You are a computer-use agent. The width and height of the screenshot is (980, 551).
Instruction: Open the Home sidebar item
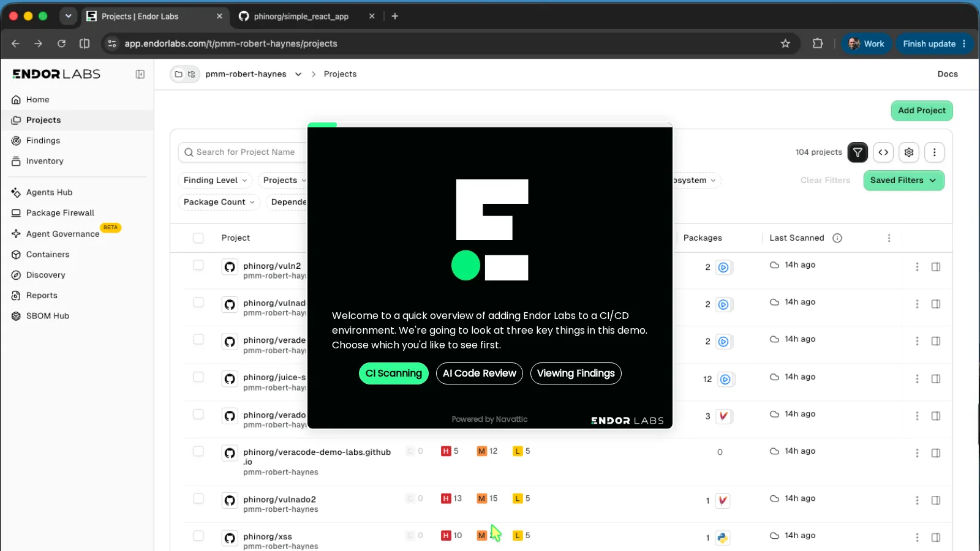(37, 100)
